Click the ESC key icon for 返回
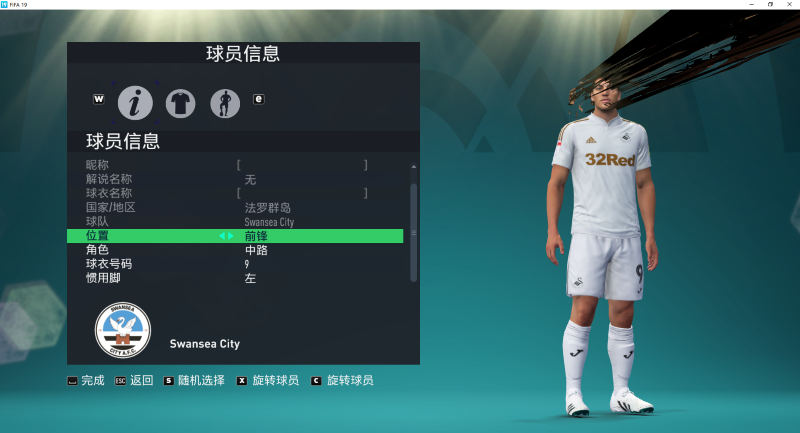800x433 pixels. pos(120,381)
